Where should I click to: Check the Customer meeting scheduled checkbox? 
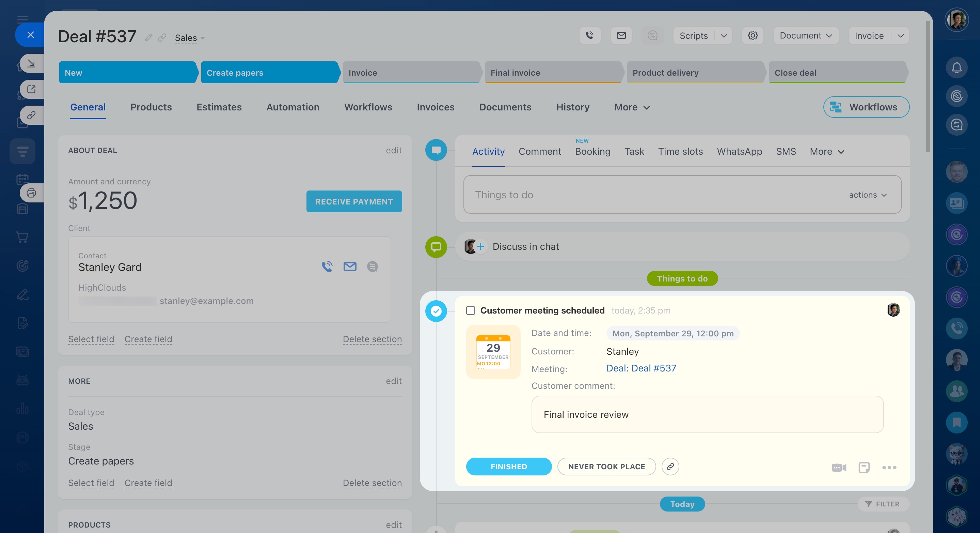coord(471,310)
